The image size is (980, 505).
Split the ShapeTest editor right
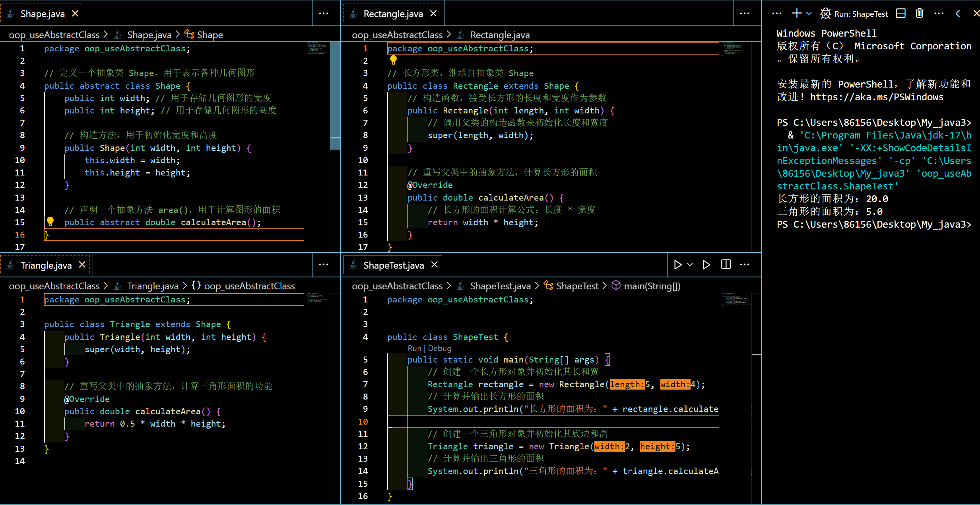726,265
